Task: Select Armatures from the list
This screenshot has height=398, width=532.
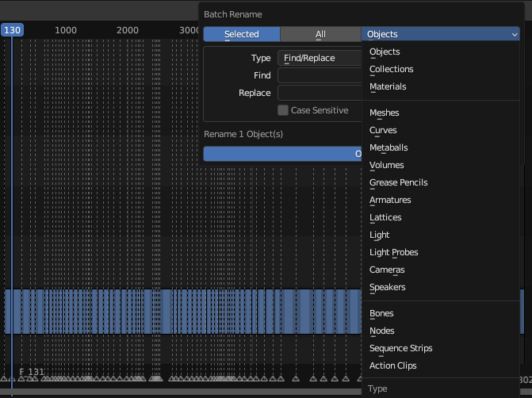Action: click(440, 200)
